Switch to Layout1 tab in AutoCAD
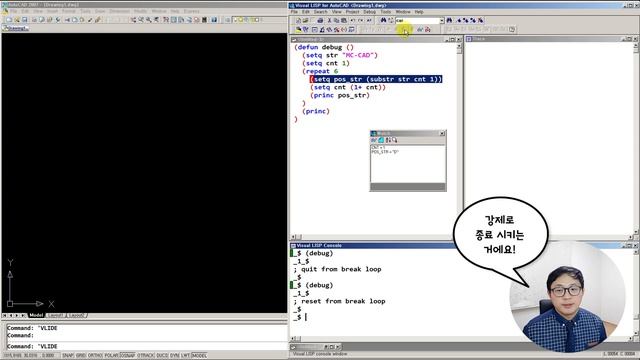 pos(56,315)
